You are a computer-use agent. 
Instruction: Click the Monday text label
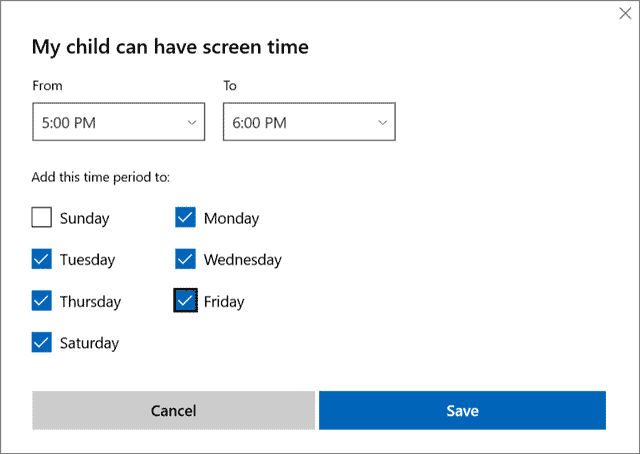231,218
